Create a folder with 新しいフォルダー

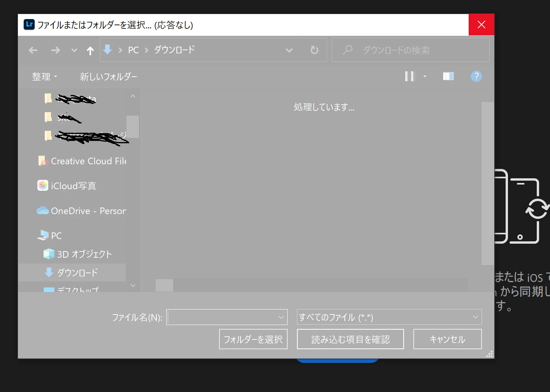coord(109,77)
